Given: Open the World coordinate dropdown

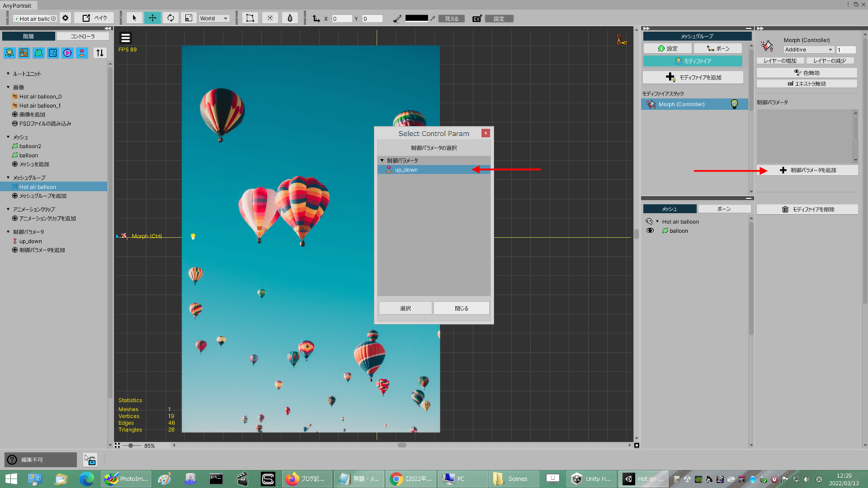Looking at the screenshot, I should [213, 18].
